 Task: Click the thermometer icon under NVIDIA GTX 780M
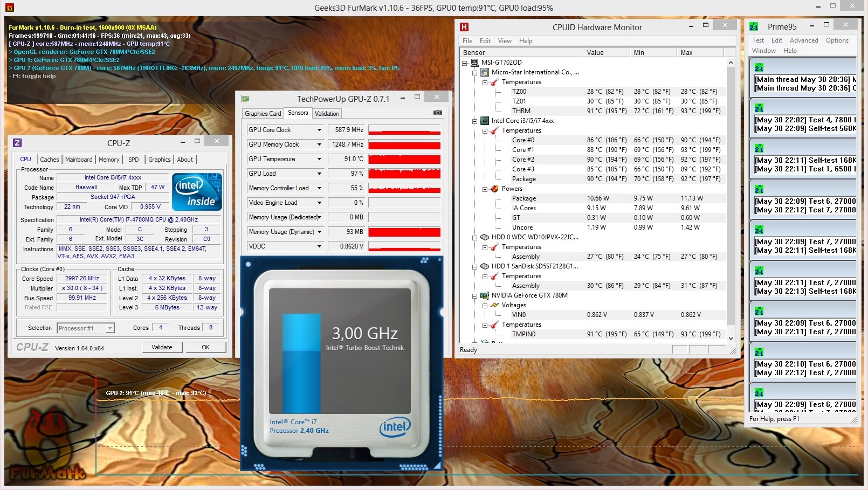(x=494, y=325)
